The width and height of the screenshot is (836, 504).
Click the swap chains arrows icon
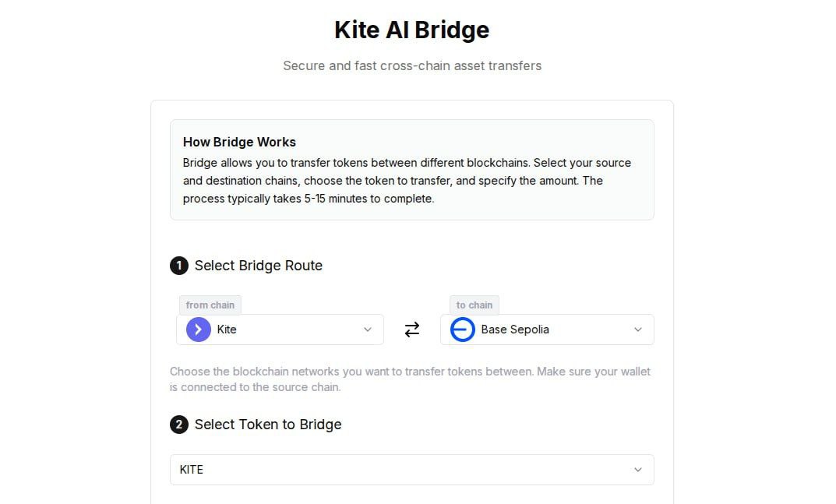pos(411,330)
